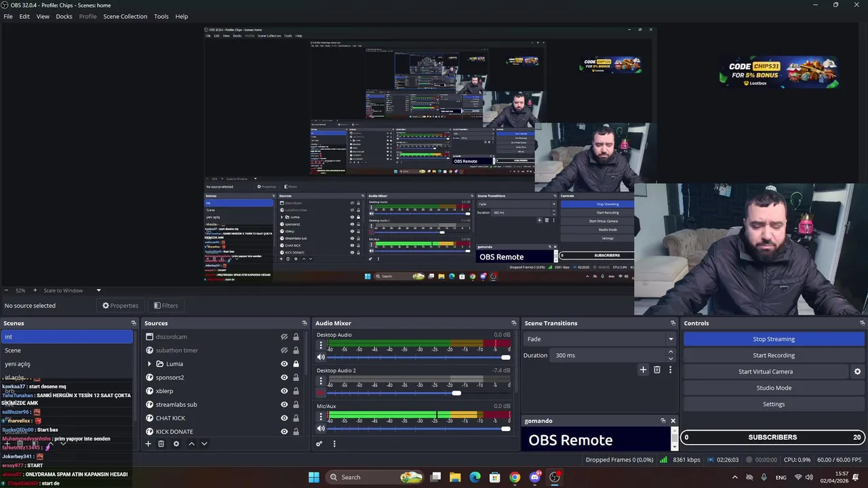Increase transition duration with up arrow

(x=671, y=352)
